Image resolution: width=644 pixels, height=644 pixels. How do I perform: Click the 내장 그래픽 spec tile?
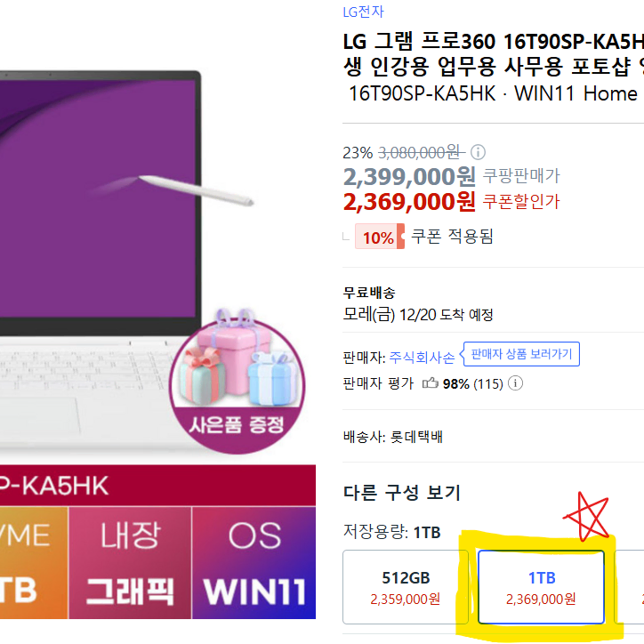point(130,563)
